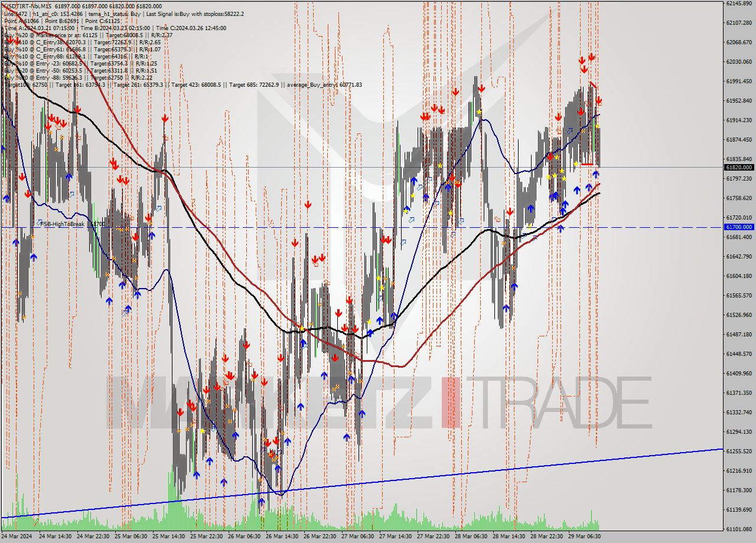Click the 'Target 161: 63754.3' text
Viewport: 756px width, 543px height.
click(80, 84)
